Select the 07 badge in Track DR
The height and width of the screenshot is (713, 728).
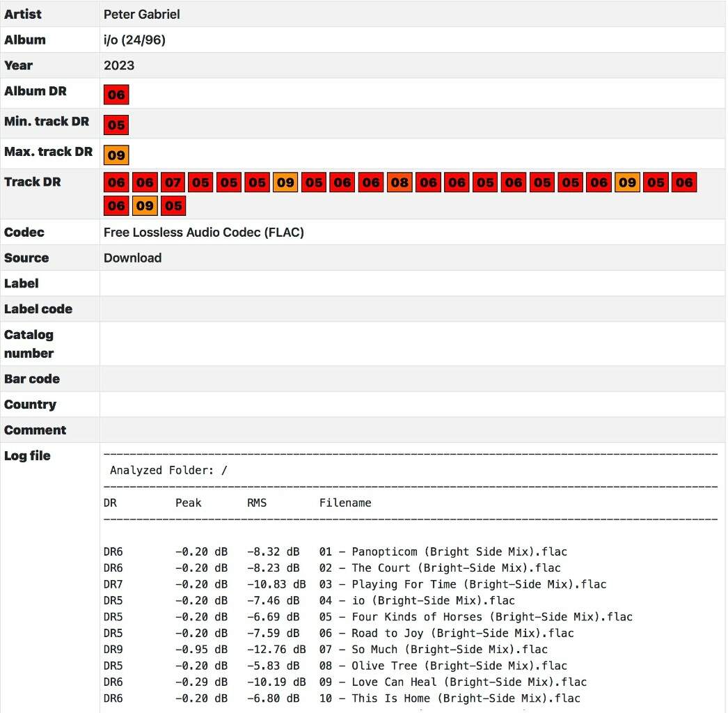pos(173,182)
